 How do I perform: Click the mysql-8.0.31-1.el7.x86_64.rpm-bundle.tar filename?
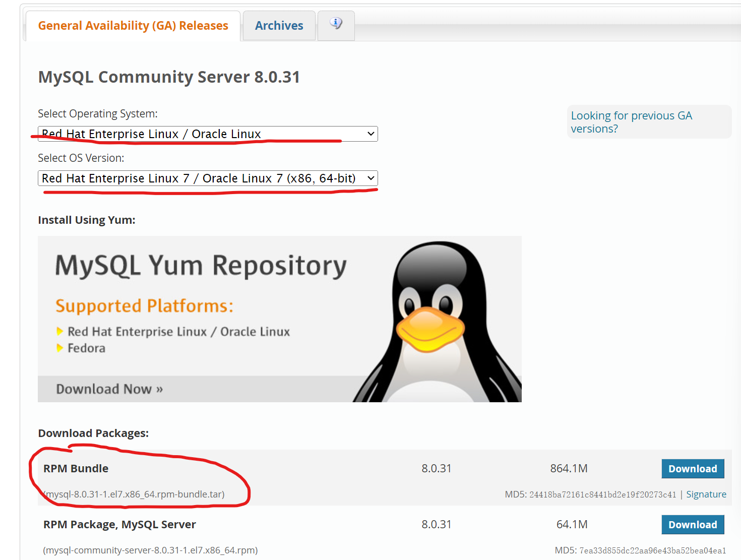pos(134,494)
